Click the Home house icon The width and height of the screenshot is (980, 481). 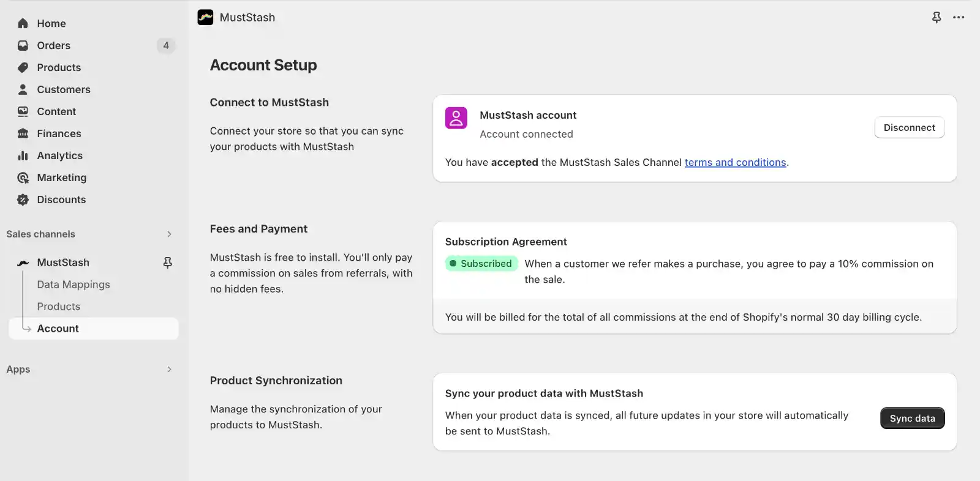(x=23, y=23)
